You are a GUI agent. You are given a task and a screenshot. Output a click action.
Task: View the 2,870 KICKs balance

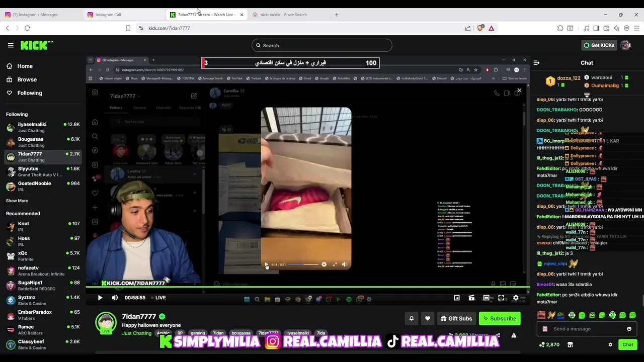tap(549, 345)
